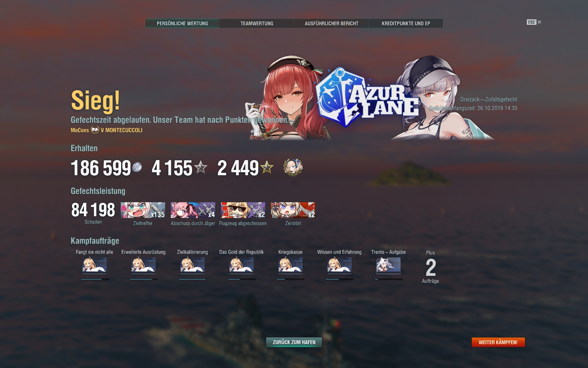Open the Trento – Aufgabe mission icon
This screenshot has height=368, width=588.
point(388,265)
